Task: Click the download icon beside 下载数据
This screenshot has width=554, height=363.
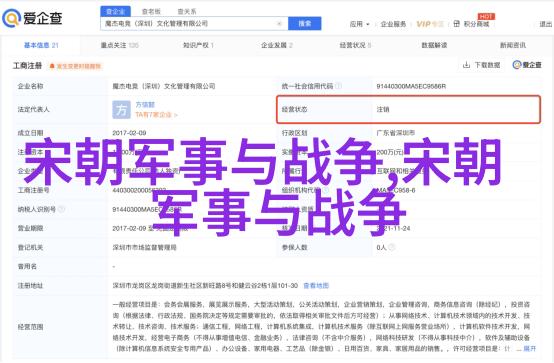Action: click(x=466, y=65)
